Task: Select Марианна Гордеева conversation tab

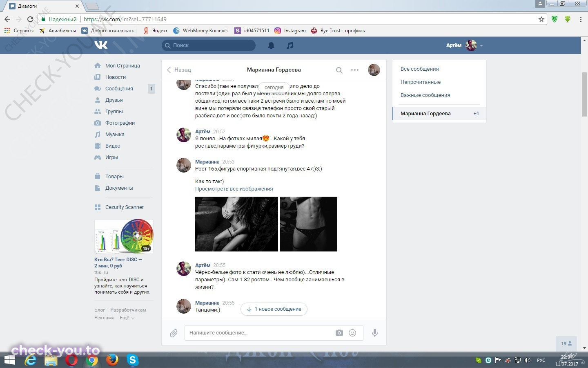Action: coord(439,114)
